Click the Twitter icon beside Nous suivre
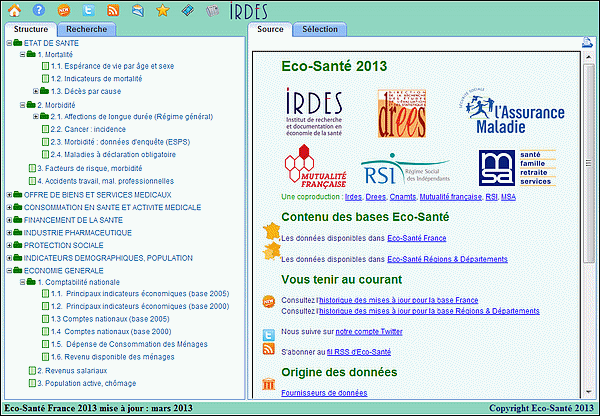The height and width of the screenshot is (416, 600). click(269, 334)
